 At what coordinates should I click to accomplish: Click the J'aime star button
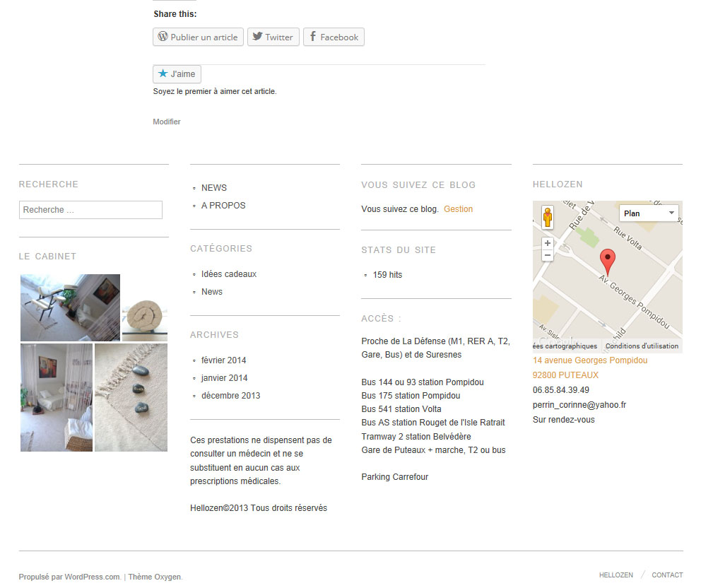177,74
